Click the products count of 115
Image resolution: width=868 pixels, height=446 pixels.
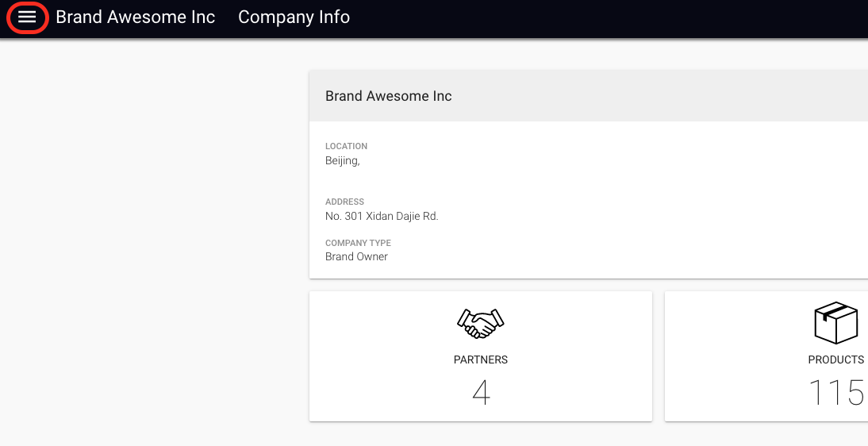click(x=837, y=393)
